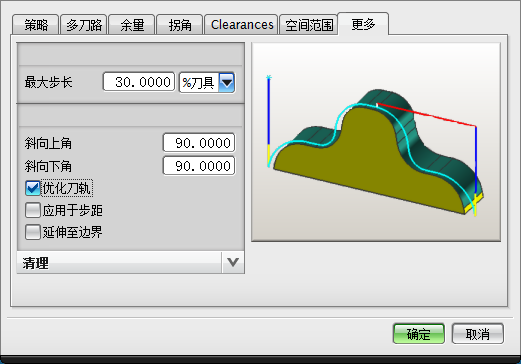This screenshot has height=364, width=521.
Task: Click the 最大步长 value field
Action: pyautogui.click(x=139, y=82)
